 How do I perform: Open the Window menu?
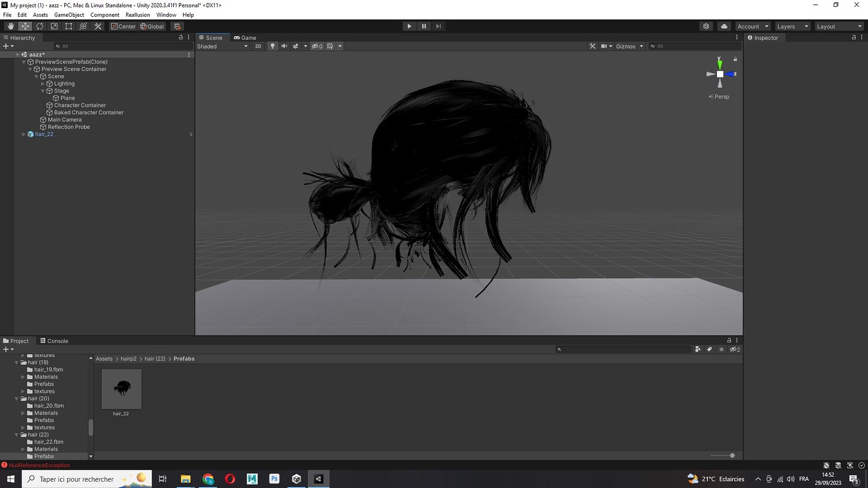tap(166, 15)
